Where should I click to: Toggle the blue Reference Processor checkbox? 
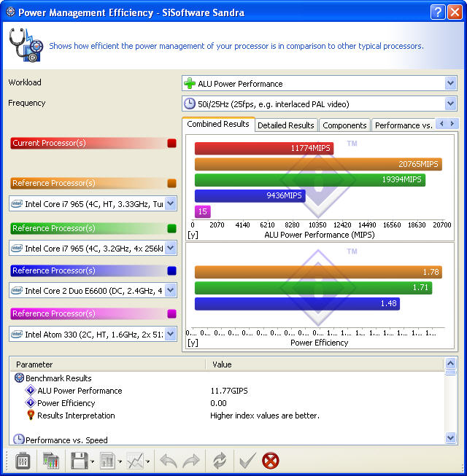click(x=171, y=270)
